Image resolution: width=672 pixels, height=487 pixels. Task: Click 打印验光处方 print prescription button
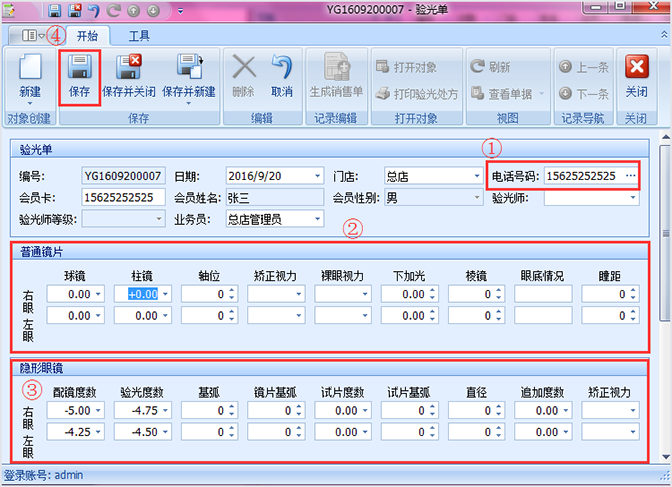click(x=417, y=93)
